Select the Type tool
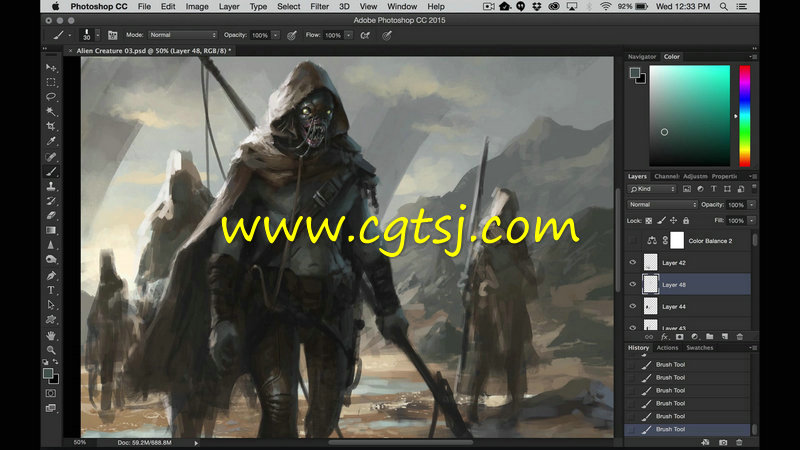Image resolution: width=800 pixels, height=450 pixels. click(x=51, y=290)
